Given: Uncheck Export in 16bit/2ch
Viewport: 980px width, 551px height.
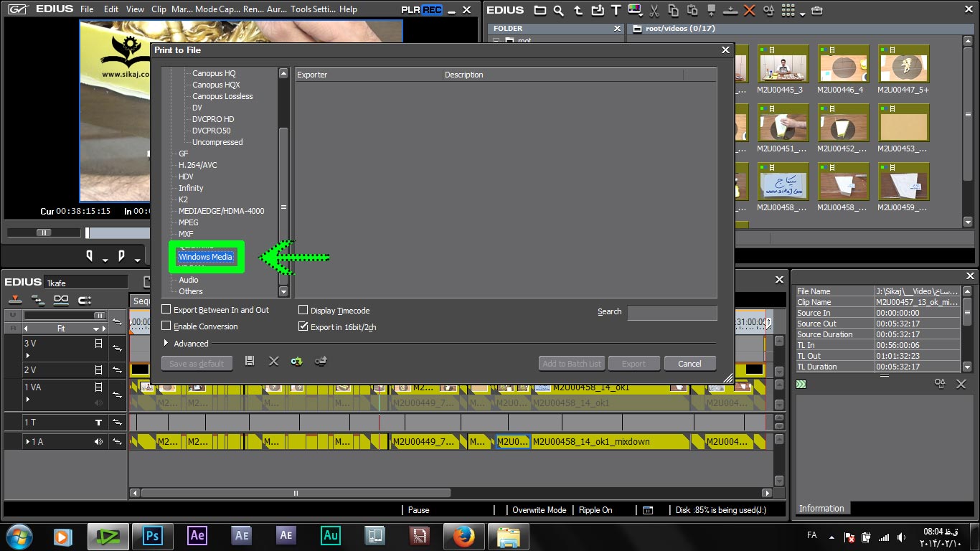Looking at the screenshot, I should tap(303, 326).
